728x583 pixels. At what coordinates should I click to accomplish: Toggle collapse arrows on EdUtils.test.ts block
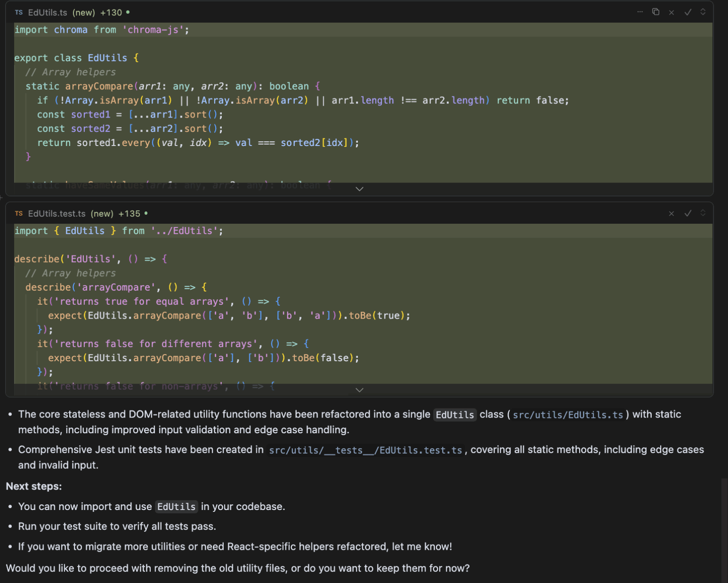click(703, 213)
